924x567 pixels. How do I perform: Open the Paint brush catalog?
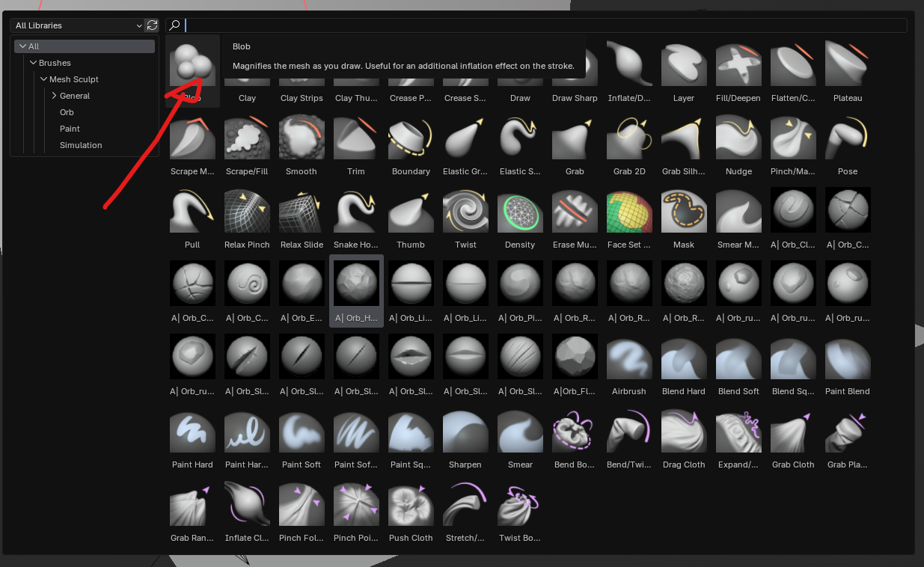pyautogui.click(x=70, y=129)
